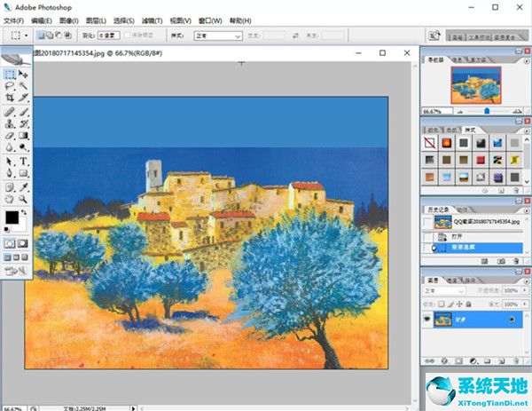Select the Clone Stamp tool

pos(10,123)
